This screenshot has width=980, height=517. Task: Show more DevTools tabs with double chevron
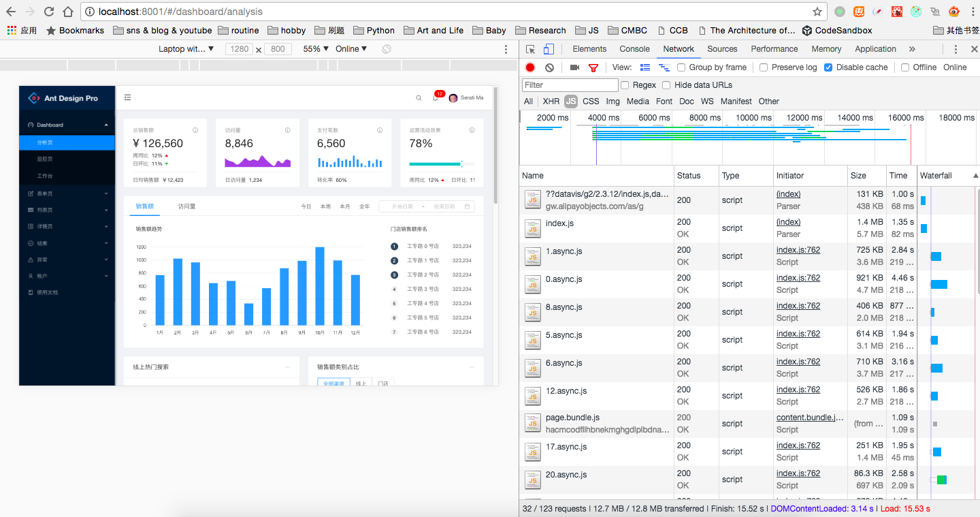tap(912, 49)
